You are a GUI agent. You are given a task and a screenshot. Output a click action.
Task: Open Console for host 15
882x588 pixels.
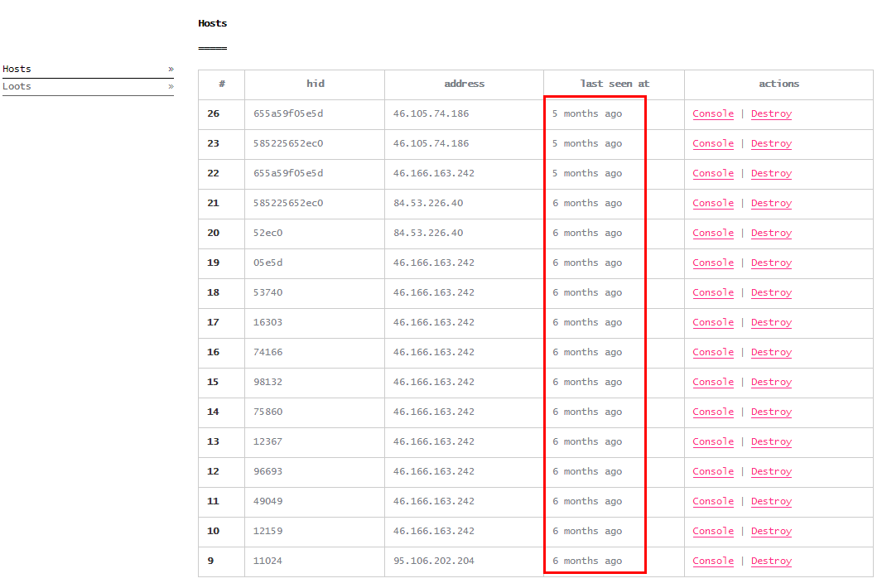click(x=713, y=382)
